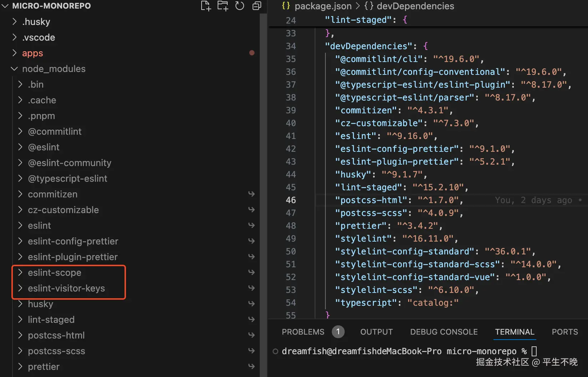
Task: Select the @typescript-eslint folder row
Action: click(x=130, y=178)
